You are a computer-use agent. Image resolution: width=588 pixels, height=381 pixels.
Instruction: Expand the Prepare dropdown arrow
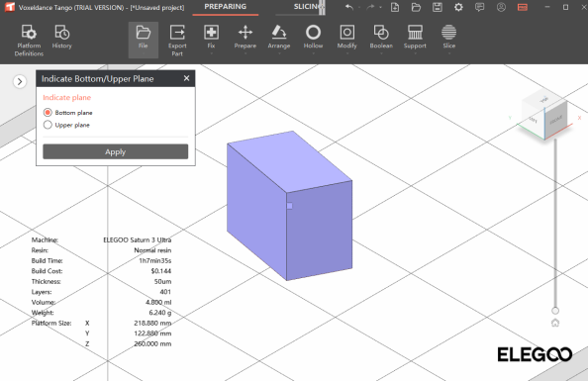245,52
